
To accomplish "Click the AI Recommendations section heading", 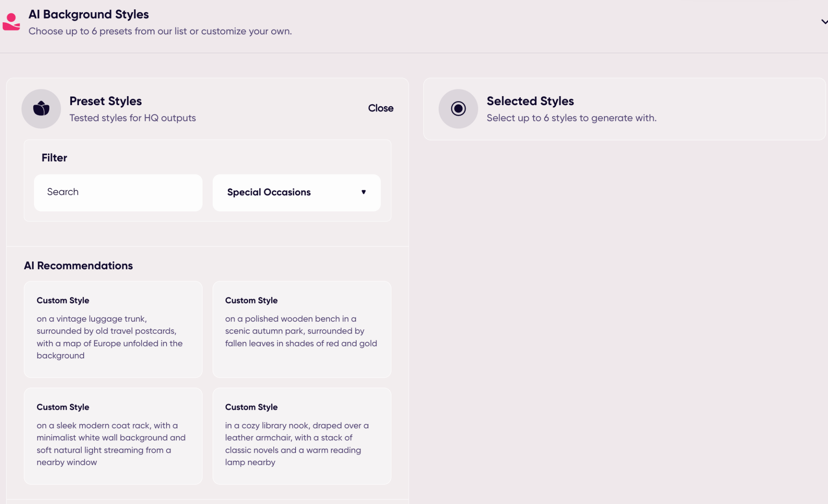I will click(x=78, y=266).
